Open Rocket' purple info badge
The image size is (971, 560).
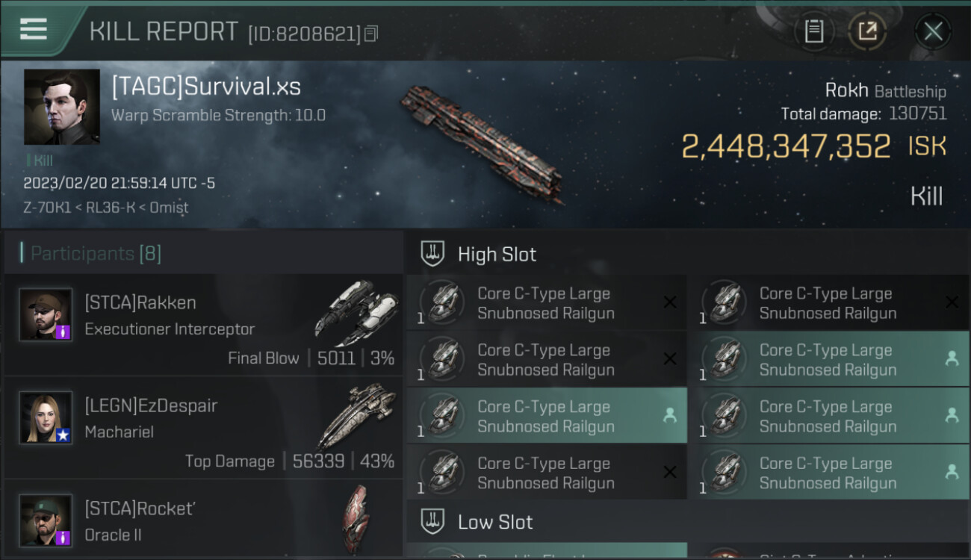(63, 538)
